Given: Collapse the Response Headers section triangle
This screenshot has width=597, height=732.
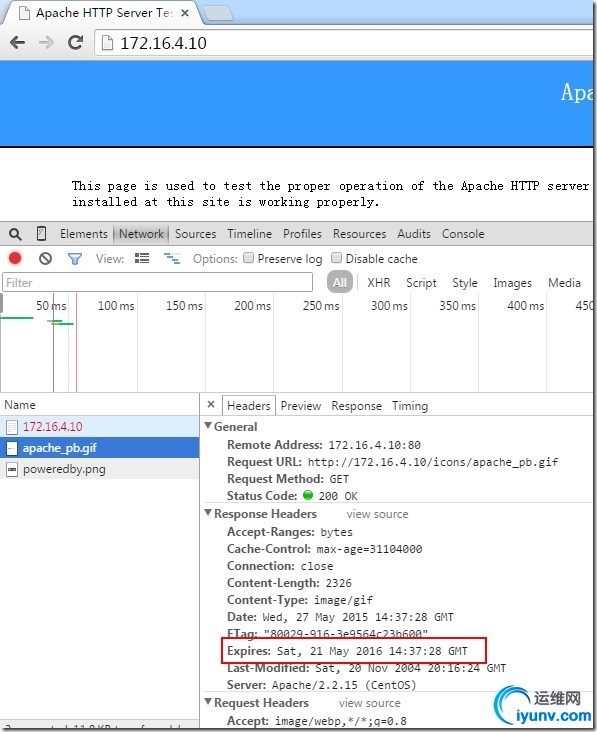Looking at the screenshot, I should pos(208,513).
